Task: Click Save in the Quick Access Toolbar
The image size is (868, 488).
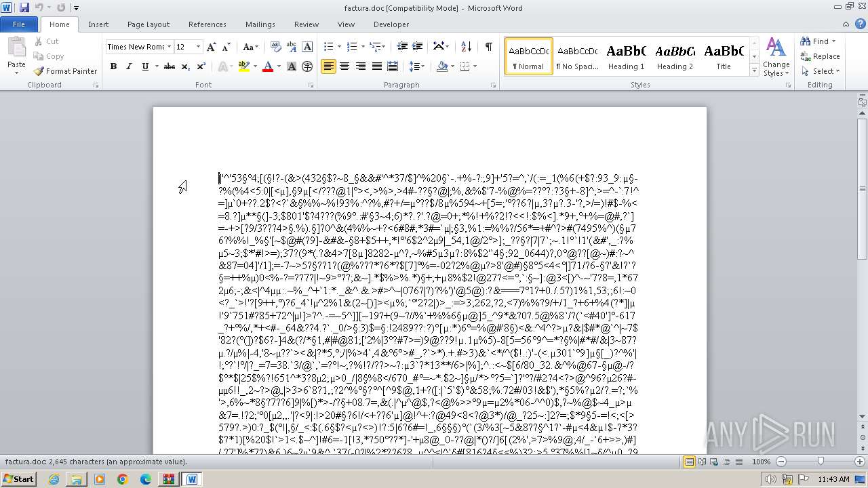Action: tap(24, 7)
